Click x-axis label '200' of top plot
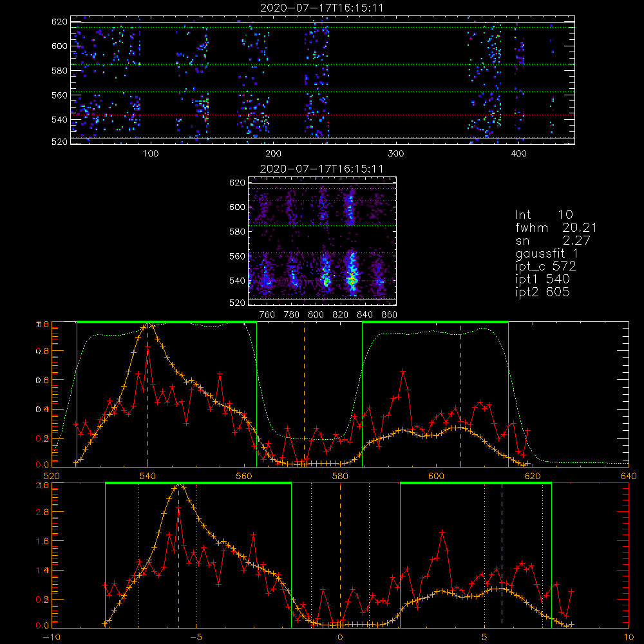The width and height of the screenshot is (644, 644). [273, 154]
